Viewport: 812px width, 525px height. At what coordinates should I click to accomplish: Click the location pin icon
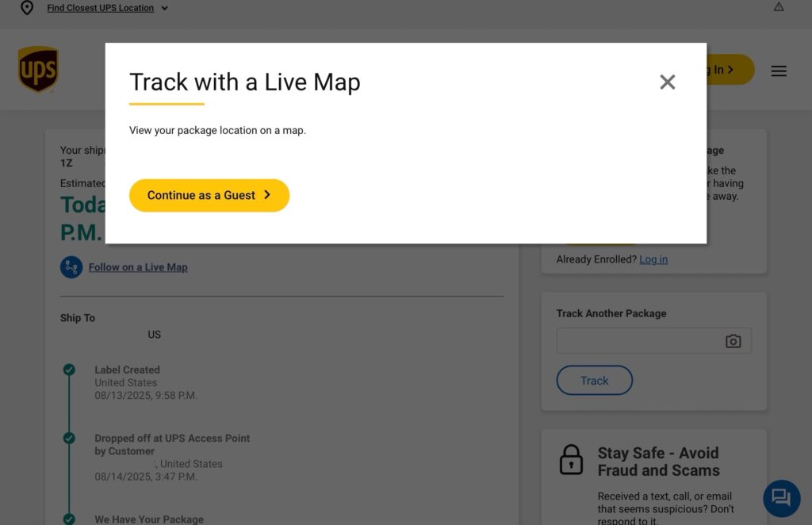click(x=27, y=8)
